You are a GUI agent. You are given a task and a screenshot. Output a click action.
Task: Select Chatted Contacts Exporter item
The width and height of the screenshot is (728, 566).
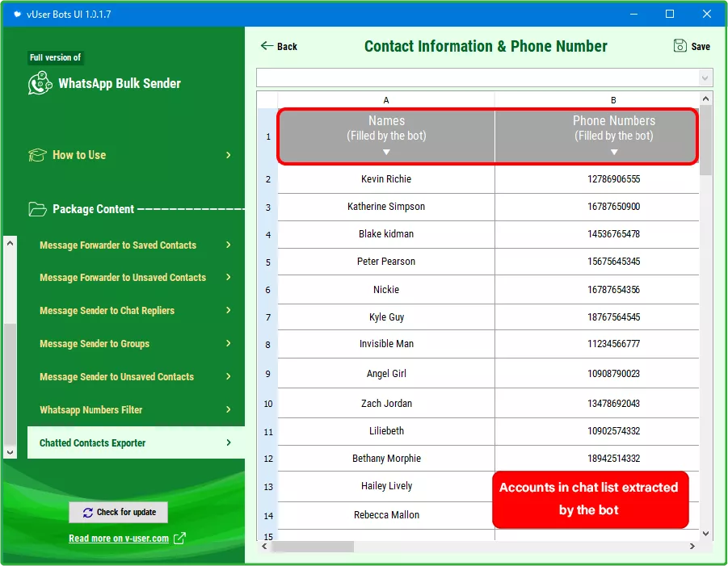point(136,442)
